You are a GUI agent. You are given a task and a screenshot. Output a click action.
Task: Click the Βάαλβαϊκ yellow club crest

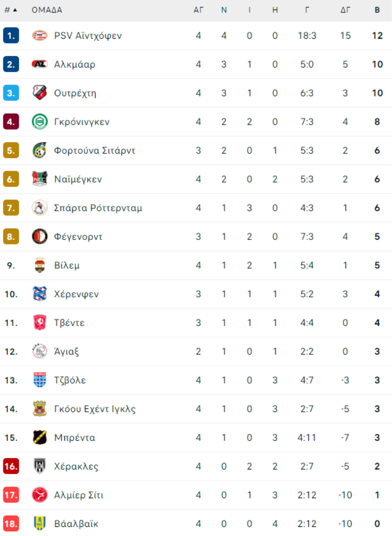click(x=40, y=524)
